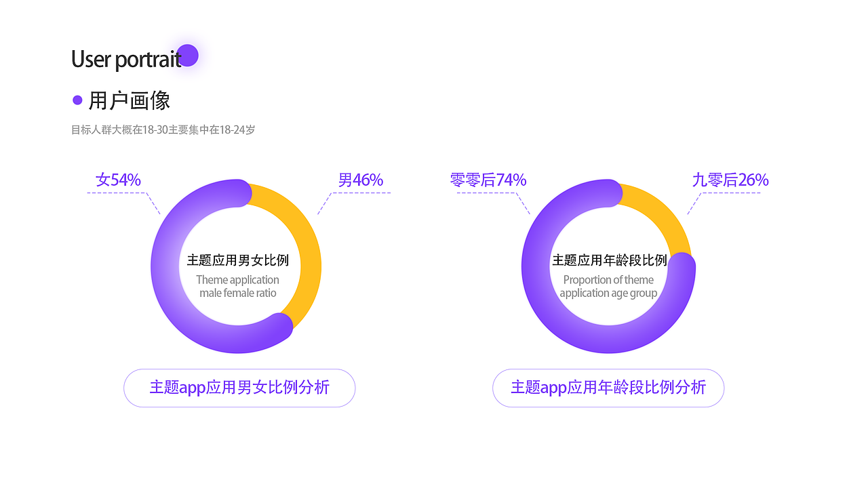The width and height of the screenshot is (868, 488).
Task: Select the 用户画像 heading
Action: click(x=129, y=100)
